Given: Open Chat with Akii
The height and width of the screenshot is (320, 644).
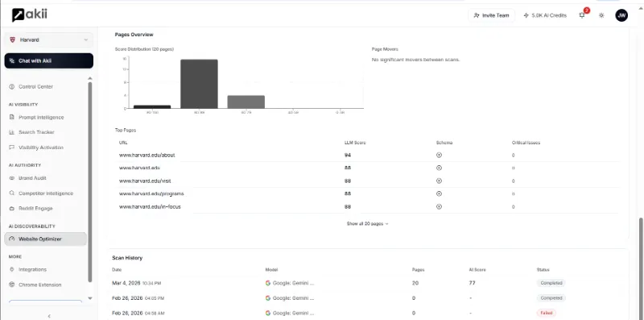Looking at the screenshot, I should (49, 61).
